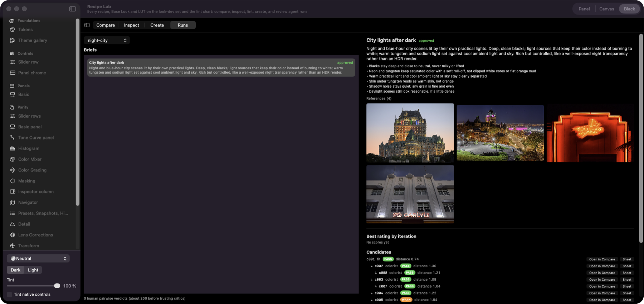Open the aerial night city reference thumbnail

coord(500,133)
